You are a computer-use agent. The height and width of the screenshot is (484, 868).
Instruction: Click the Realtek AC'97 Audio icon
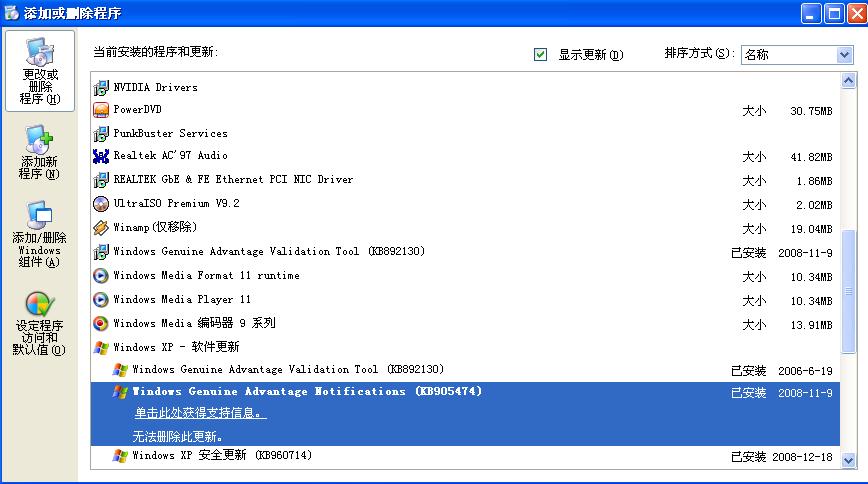pos(101,157)
